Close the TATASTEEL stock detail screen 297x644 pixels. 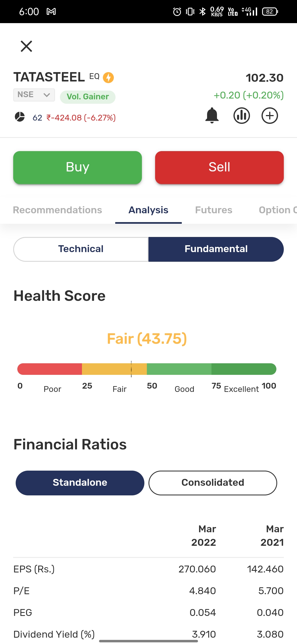[x=26, y=46]
